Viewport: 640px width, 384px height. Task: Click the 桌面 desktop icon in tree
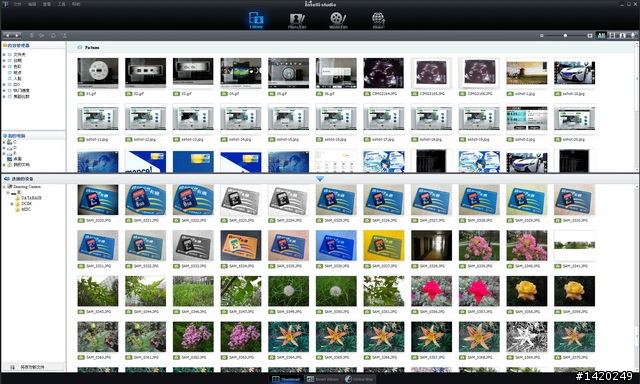click(9, 159)
